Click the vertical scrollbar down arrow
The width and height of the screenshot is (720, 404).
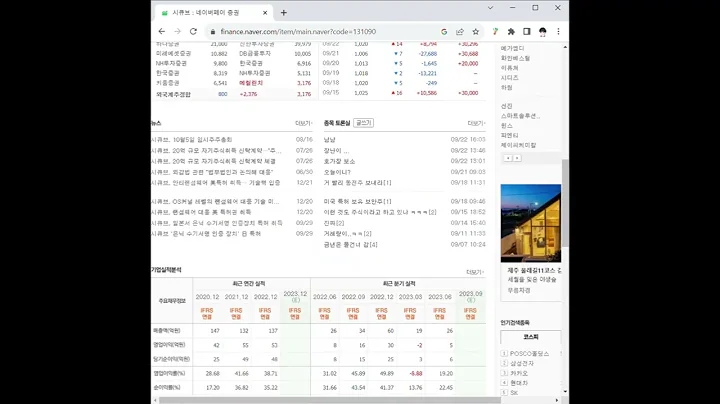(x=565, y=392)
